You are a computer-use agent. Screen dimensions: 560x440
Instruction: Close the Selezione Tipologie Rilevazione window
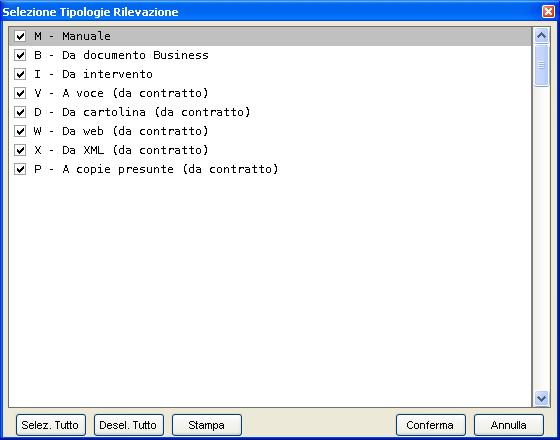[548, 11]
